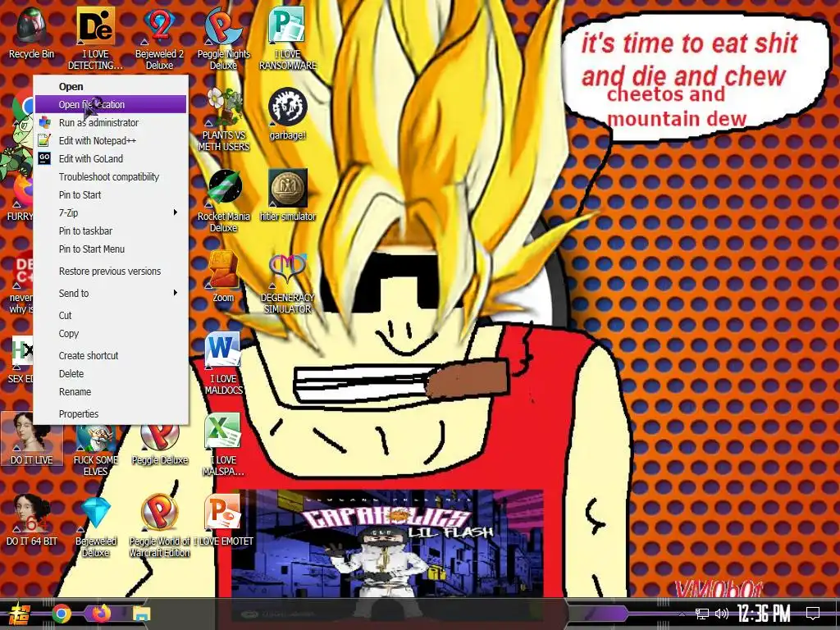The width and height of the screenshot is (840, 630).
Task: Choose Troubleshoot compatibility
Action: 111,177
